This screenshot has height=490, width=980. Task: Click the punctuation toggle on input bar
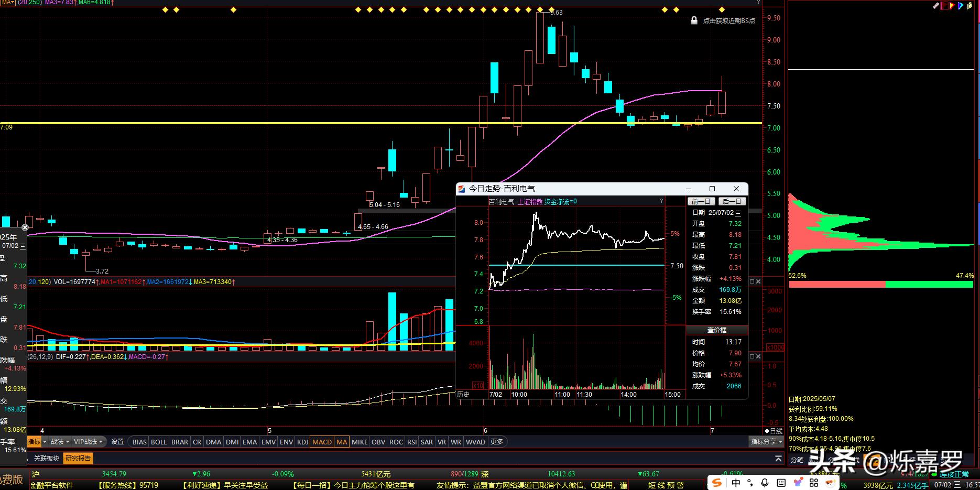pyautogui.click(x=750, y=483)
